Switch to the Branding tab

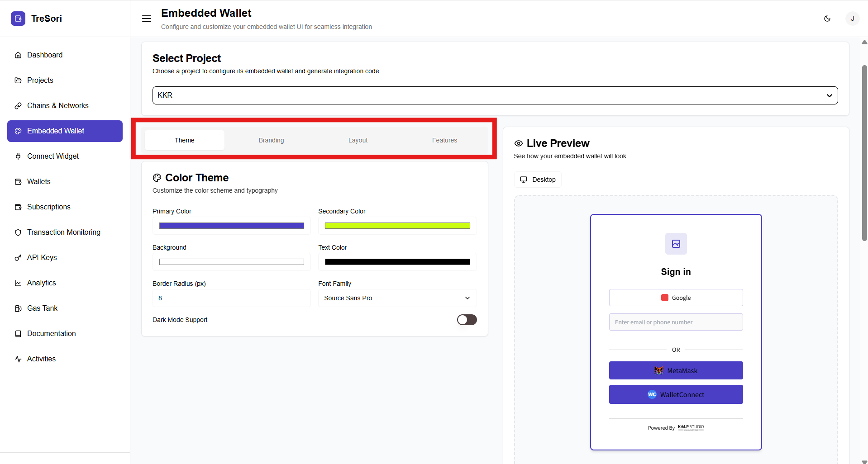point(271,140)
